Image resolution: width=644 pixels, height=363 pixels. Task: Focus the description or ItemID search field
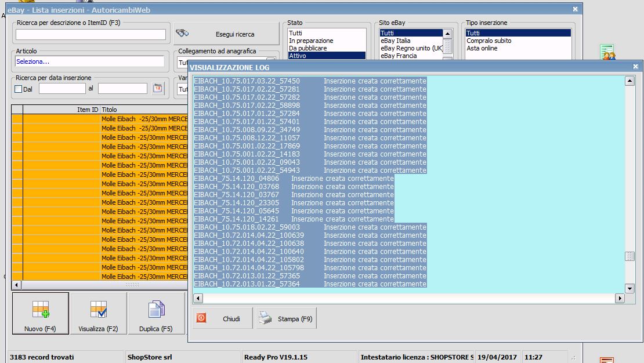point(91,34)
